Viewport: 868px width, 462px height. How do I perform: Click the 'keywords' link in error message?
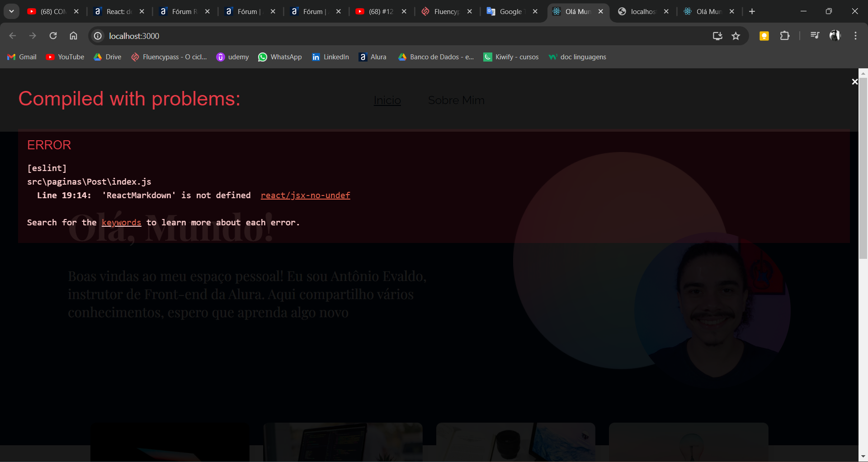pos(122,223)
